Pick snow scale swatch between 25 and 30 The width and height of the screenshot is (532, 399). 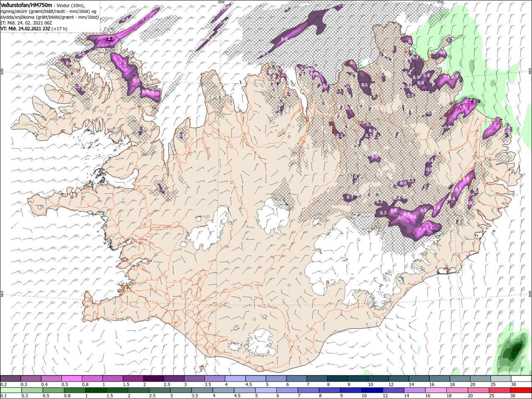[501, 378]
